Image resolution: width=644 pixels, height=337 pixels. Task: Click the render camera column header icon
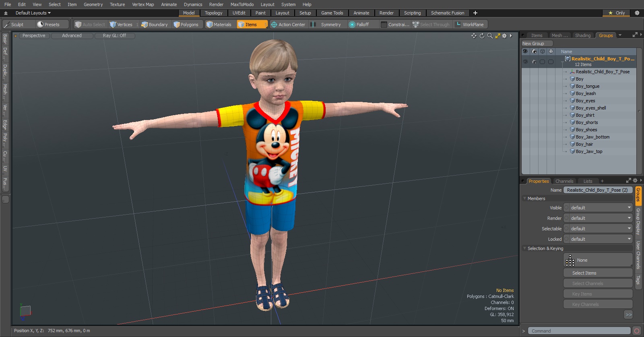point(534,52)
